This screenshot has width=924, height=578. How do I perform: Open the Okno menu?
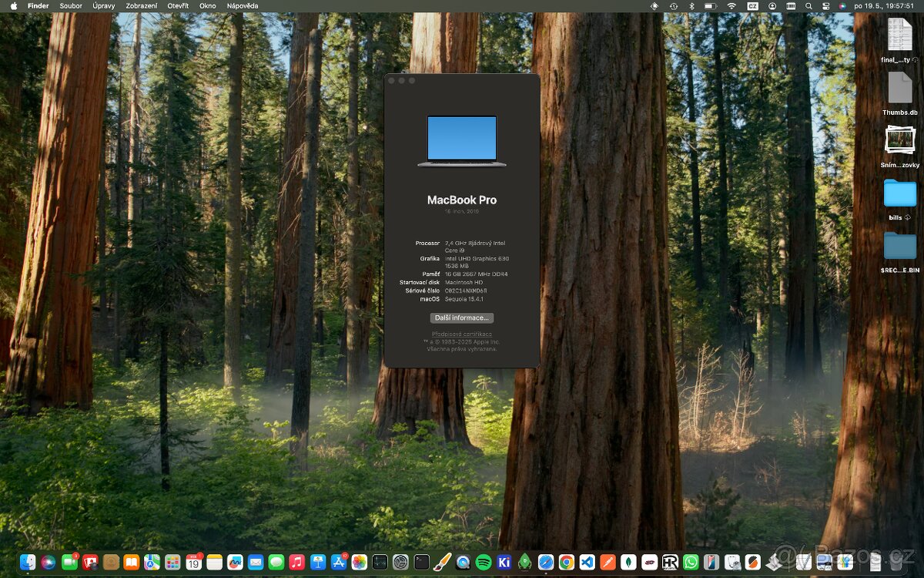pyautogui.click(x=208, y=6)
